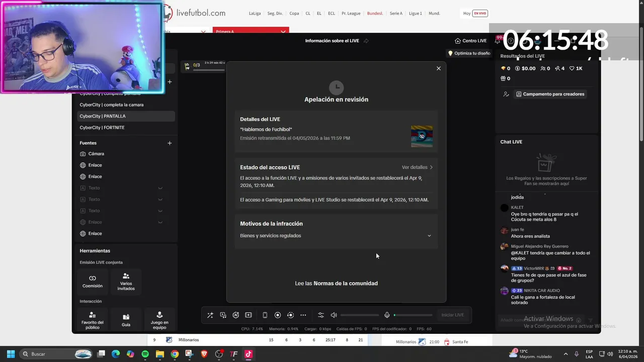Open the Guía interaction tool
The image size is (644, 362).
coord(126,320)
